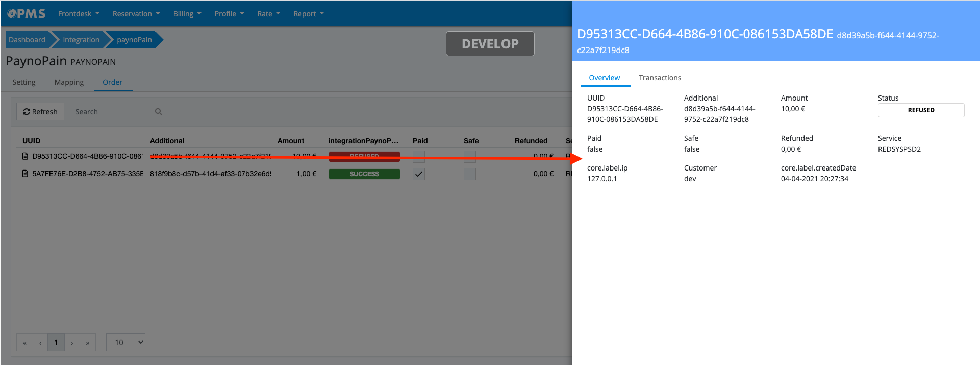Toggle Safe checkbox for the SUCCESS order
Viewport: 980px width, 365px height.
pyautogui.click(x=470, y=174)
